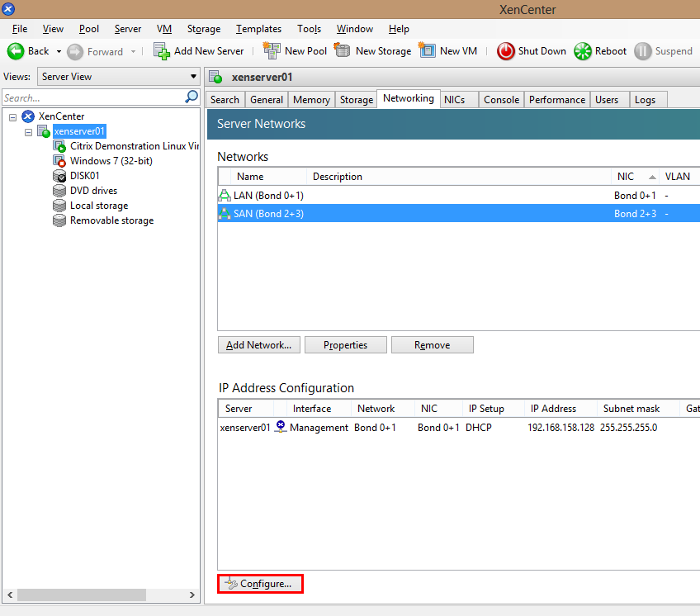Collapse the XenCenter tree node

tap(13, 117)
